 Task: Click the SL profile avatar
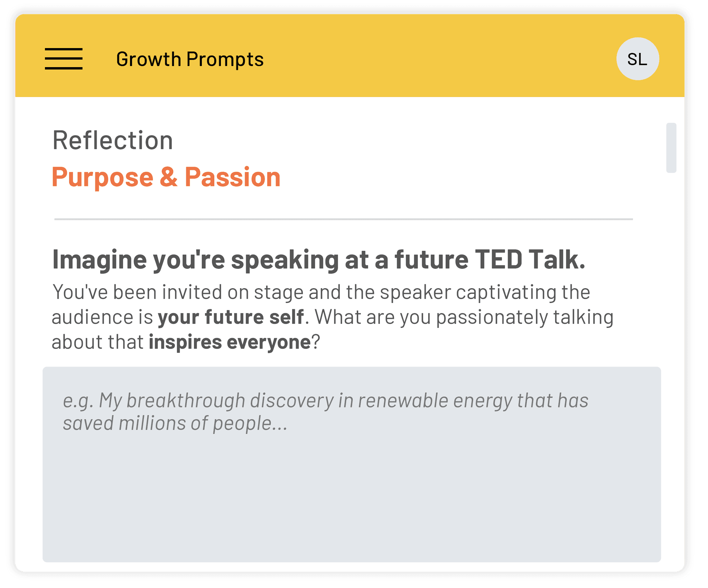coord(637,59)
